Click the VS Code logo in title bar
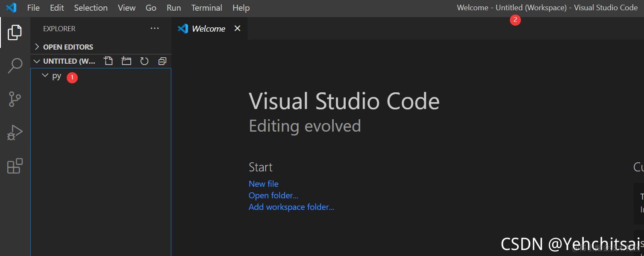The width and height of the screenshot is (644, 256). tap(11, 8)
